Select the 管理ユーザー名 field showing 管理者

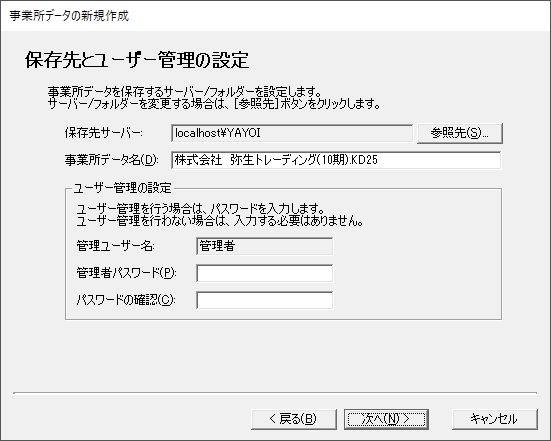pos(265,246)
